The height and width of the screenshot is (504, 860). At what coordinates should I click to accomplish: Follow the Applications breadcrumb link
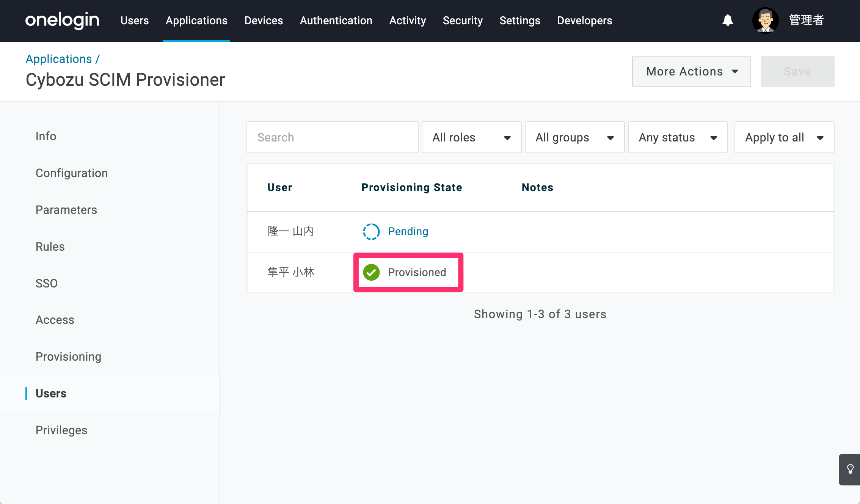coord(59,59)
